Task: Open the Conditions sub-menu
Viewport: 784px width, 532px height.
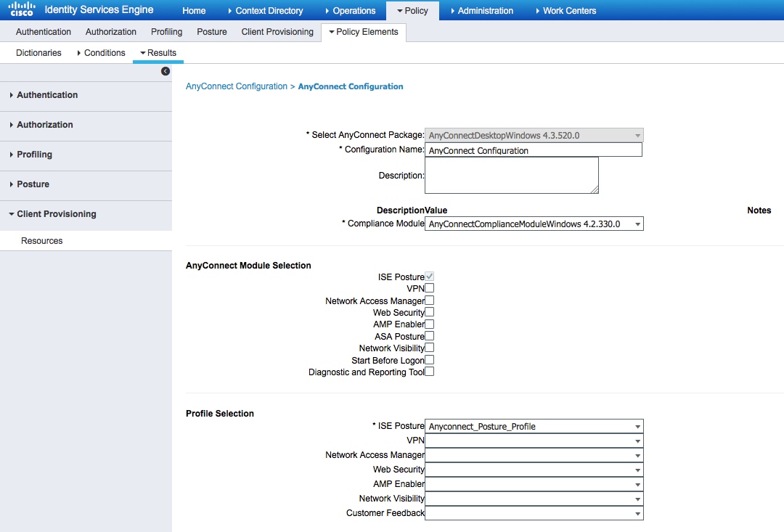Action: [101, 52]
